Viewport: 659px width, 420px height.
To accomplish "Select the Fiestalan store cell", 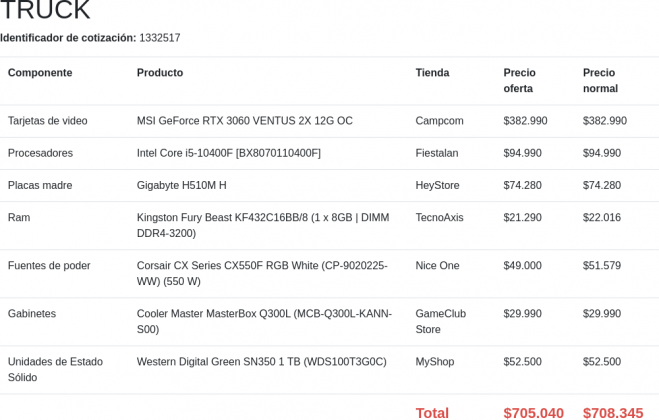I will tap(436, 153).
